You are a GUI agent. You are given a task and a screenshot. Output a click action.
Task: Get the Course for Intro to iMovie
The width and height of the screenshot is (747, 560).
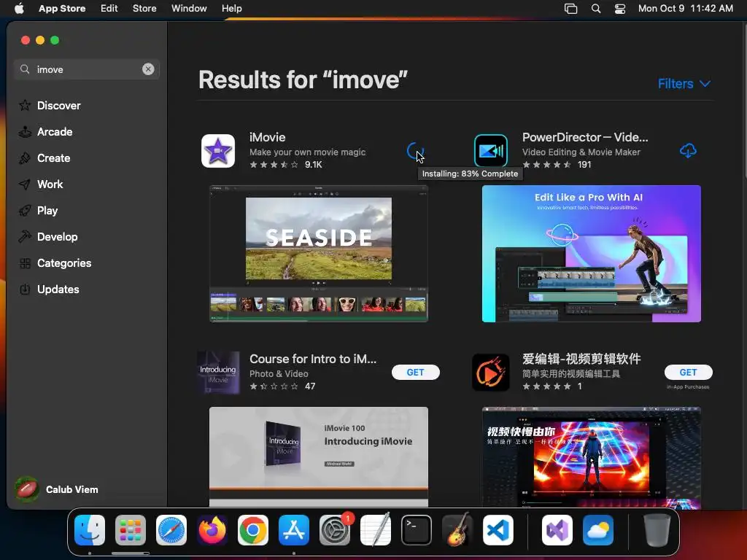point(415,373)
